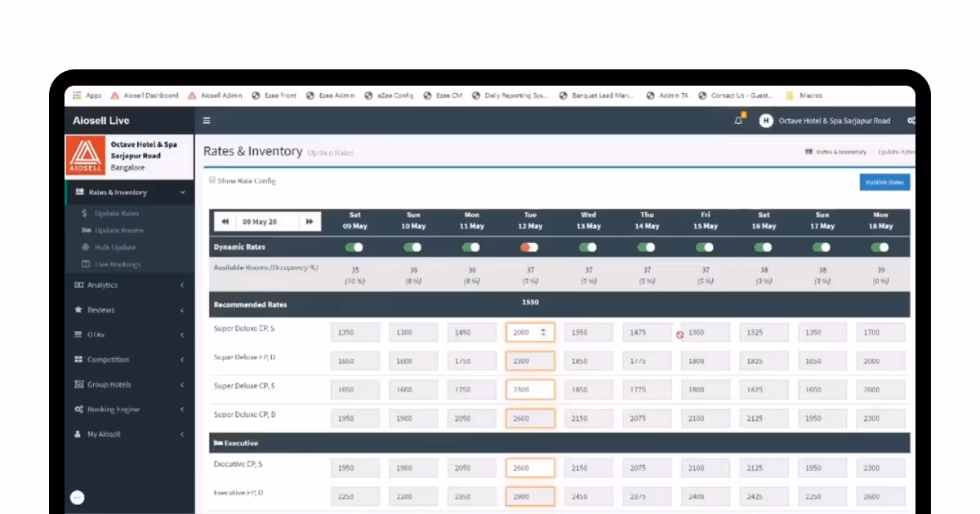Open the eZee Config bookmark
Screen dimensions: 980x514
(390, 95)
